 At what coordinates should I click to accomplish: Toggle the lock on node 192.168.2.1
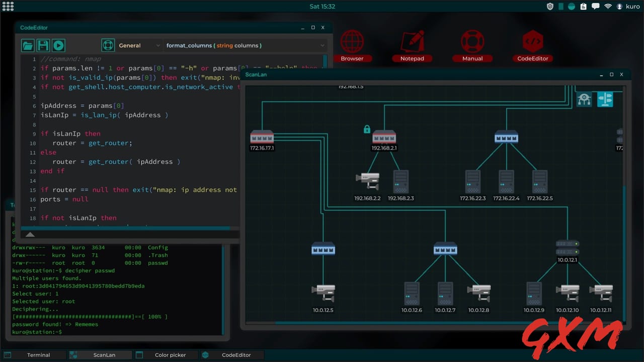pos(367,129)
